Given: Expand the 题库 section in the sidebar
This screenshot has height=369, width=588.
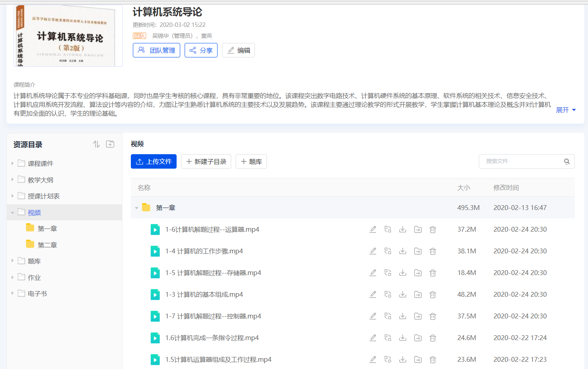Looking at the screenshot, I should 12,261.
